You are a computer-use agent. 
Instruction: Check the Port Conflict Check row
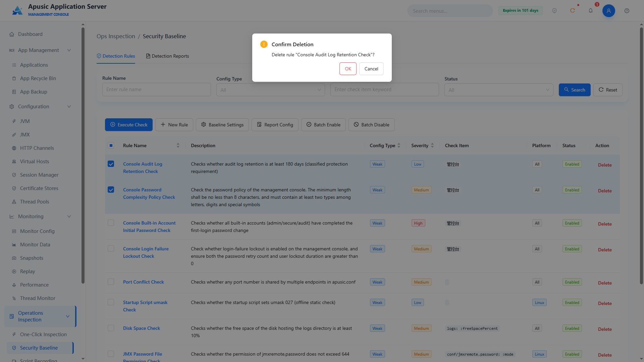coord(111,282)
